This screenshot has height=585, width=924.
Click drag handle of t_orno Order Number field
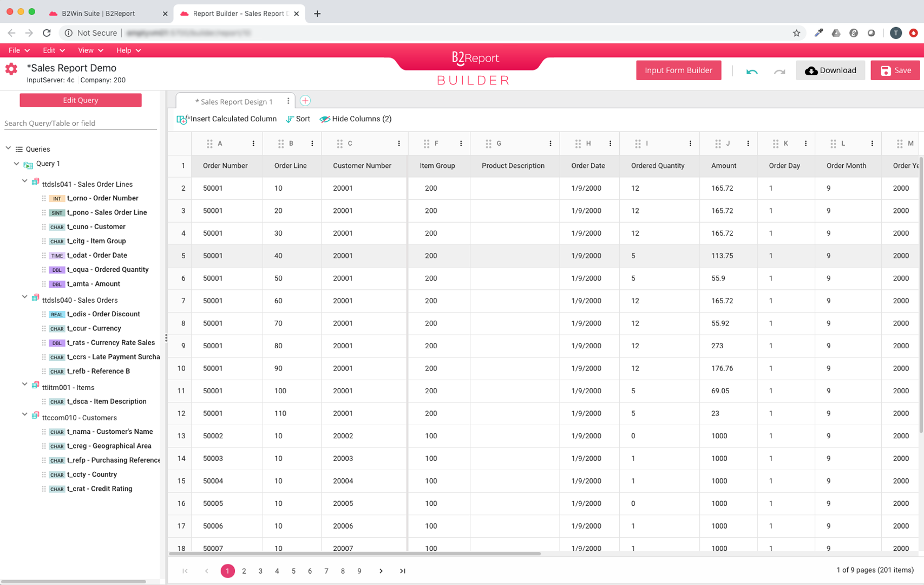click(x=44, y=198)
